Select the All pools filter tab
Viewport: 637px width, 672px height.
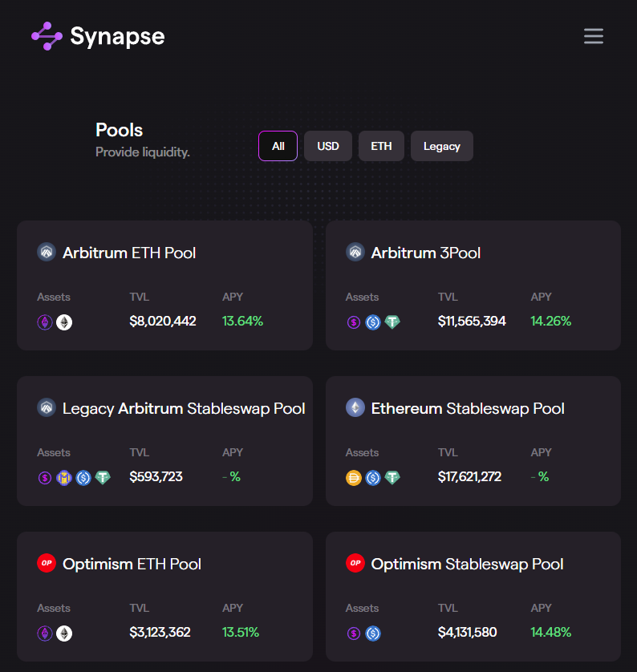pyautogui.click(x=278, y=146)
